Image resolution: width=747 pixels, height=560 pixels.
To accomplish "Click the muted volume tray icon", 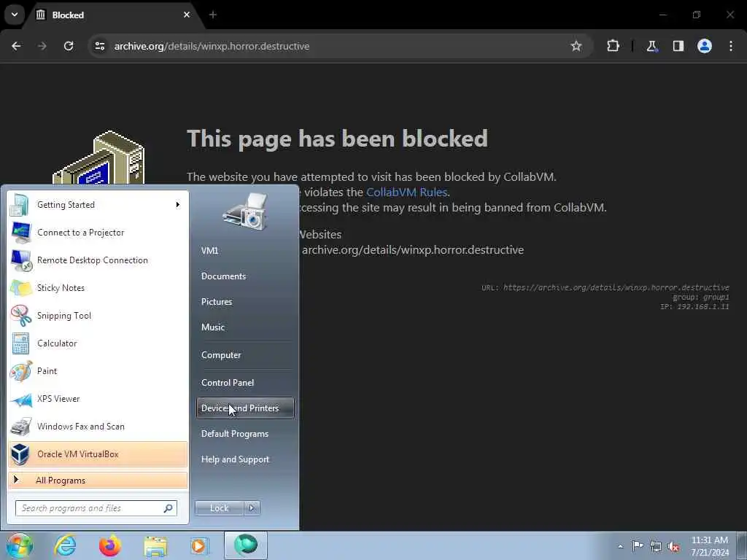I will (x=673, y=547).
